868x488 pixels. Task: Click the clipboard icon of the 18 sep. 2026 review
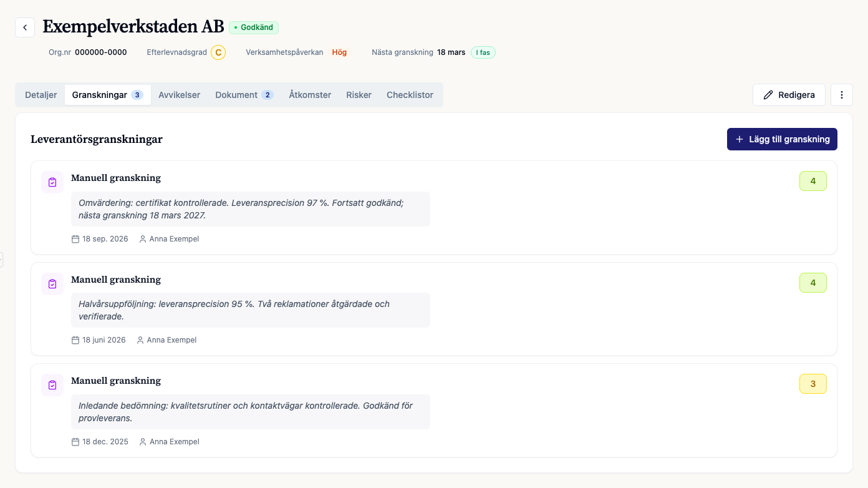[52, 182]
